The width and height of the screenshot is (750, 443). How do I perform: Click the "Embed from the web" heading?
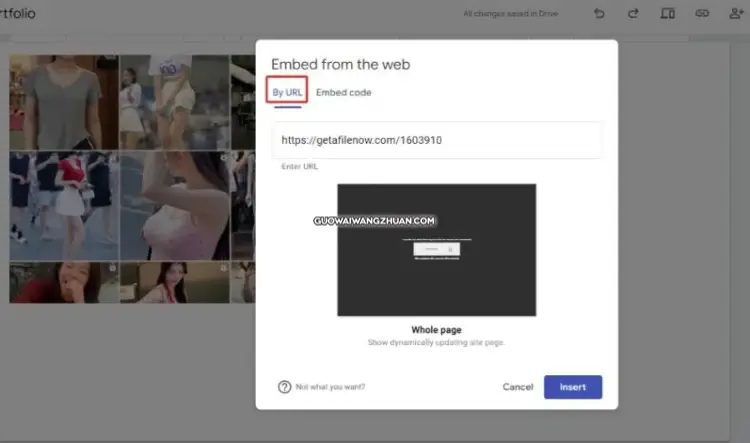pyautogui.click(x=341, y=64)
